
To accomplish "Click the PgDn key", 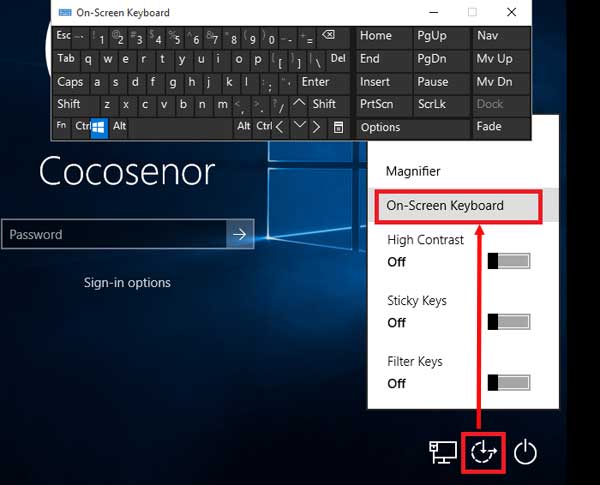I will click(x=440, y=60).
